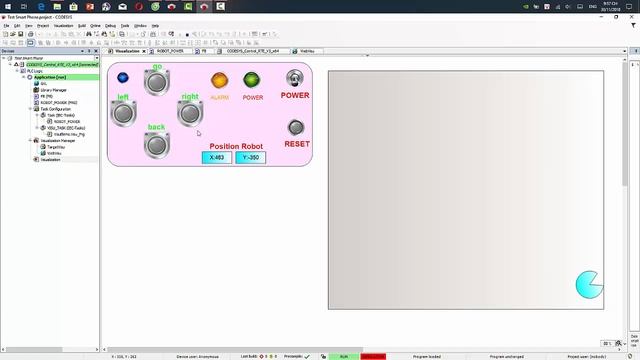640x360 pixels.
Task: Click the Find binoculars toolbar icon
Action: (x=89, y=34)
